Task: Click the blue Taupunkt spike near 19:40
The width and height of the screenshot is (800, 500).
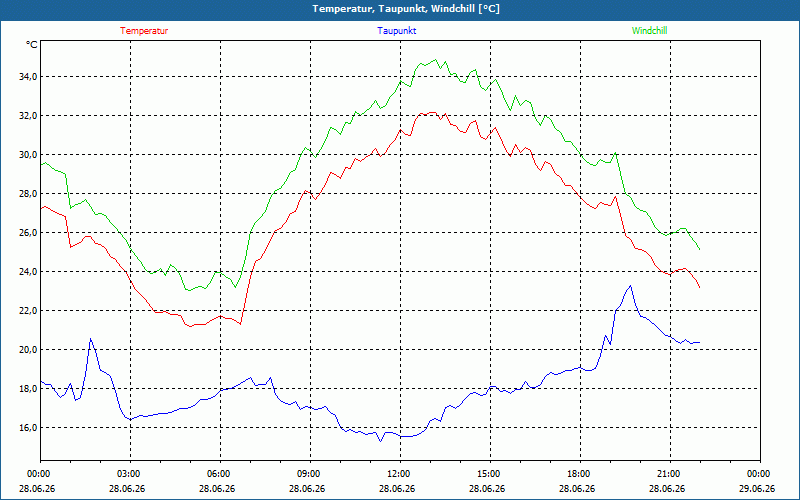Action: pos(631,286)
